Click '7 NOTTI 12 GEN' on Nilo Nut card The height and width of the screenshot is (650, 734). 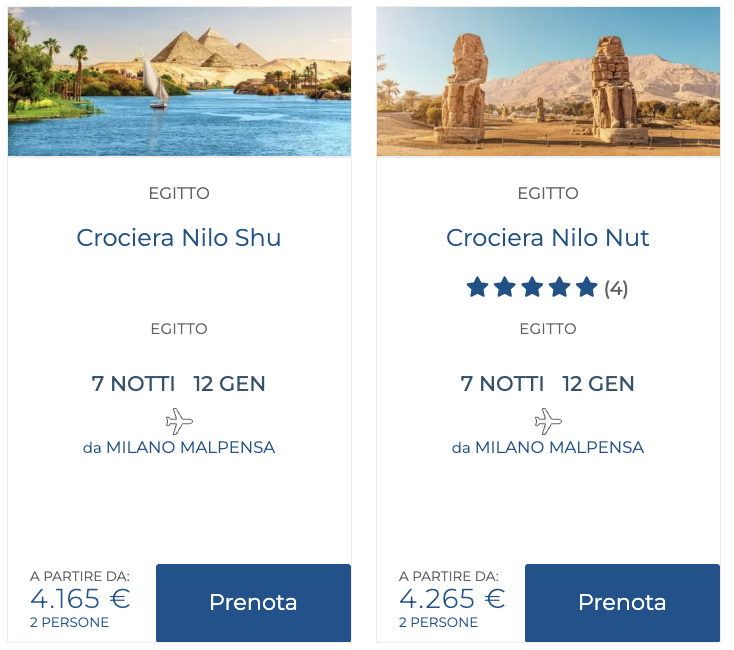pos(548,384)
